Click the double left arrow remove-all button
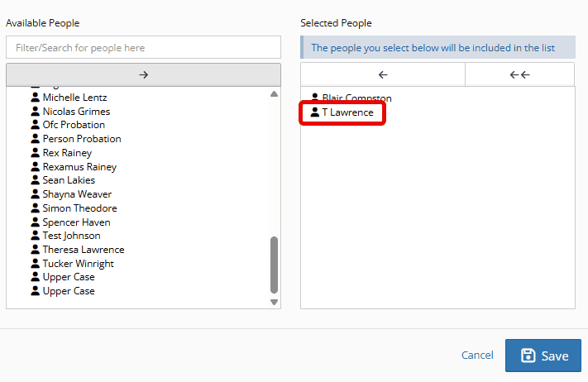Image resolution: width=588 pixels, height=382 pixels. pos(519,74)
